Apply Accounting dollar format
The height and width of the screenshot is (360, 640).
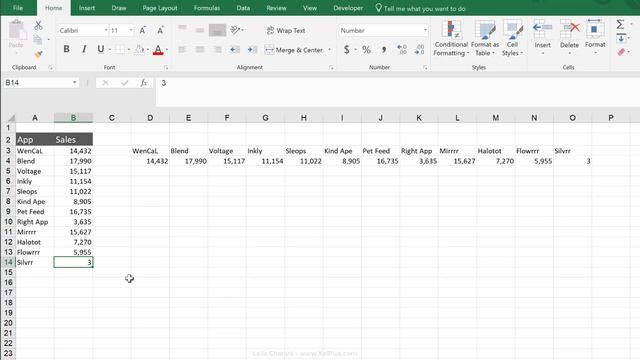click(x=347, y=50)
